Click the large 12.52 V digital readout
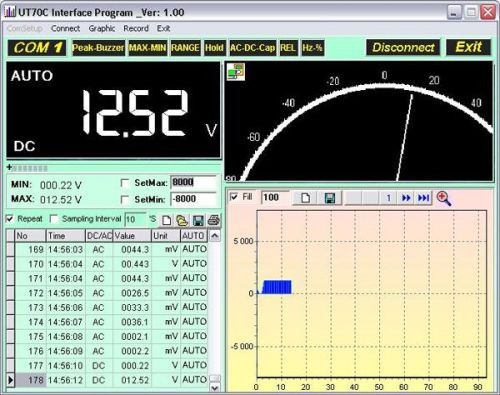Screen dimensions: 500x395 [135, 113]
